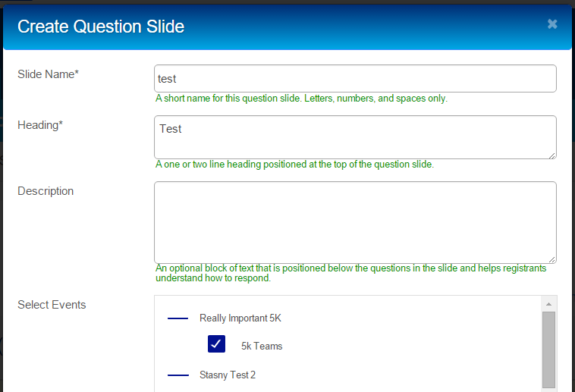
Task: Click the Select Events label
Action: coord(52,305)
